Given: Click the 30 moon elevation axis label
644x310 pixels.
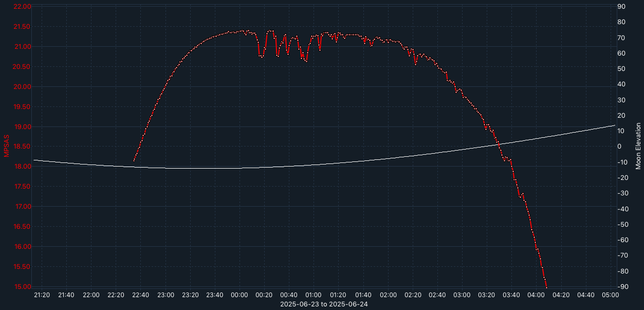Looking at the screenshot, I should 621,100.
